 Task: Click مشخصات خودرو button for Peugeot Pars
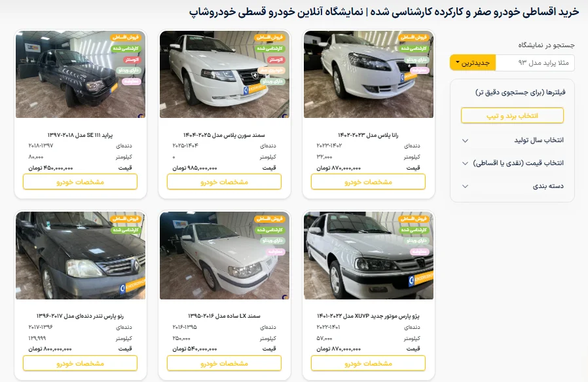[368, 363]
